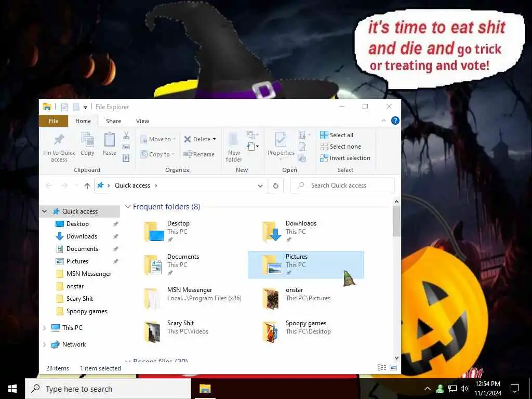Select the Desktop frequent folder icon

(x=154, y=231)
